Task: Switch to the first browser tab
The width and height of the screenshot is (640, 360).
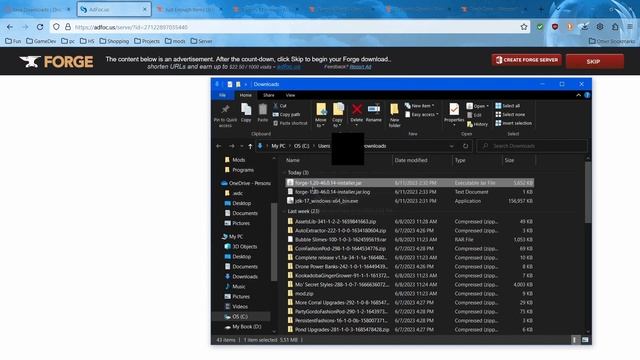Action: pyautogui.click(x=37, y=9)
